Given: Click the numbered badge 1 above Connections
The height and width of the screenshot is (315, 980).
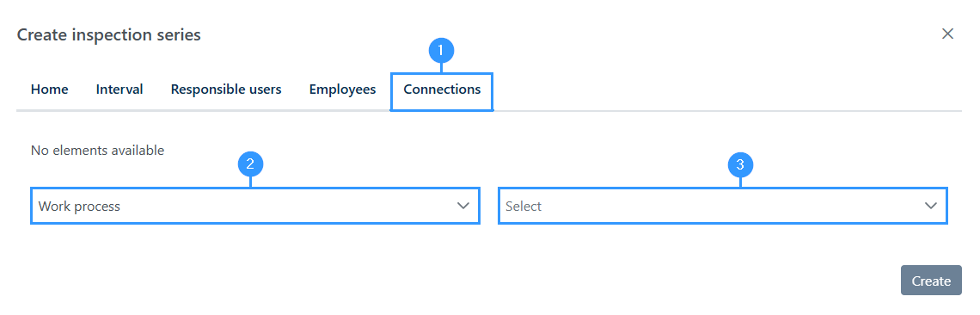Looking at the screenshot, I should (x=441, y=51).
